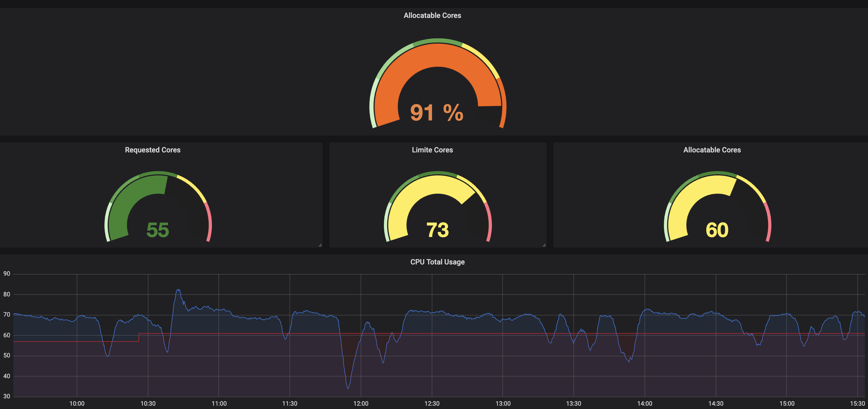The height and width of the screenshot is (409, 868).
Task: Click the 15:00 label on the time axis
Action: coord(787,404)
